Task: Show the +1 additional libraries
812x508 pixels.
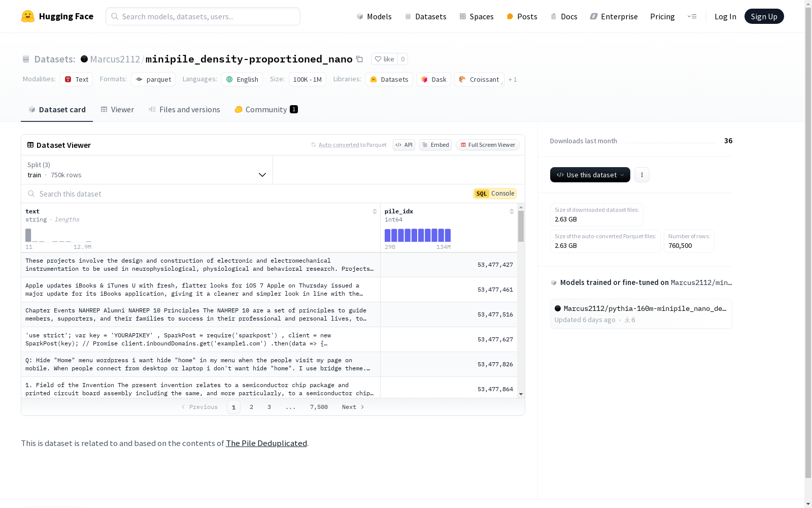Action: pyautogui.click(x=513, y=79)
